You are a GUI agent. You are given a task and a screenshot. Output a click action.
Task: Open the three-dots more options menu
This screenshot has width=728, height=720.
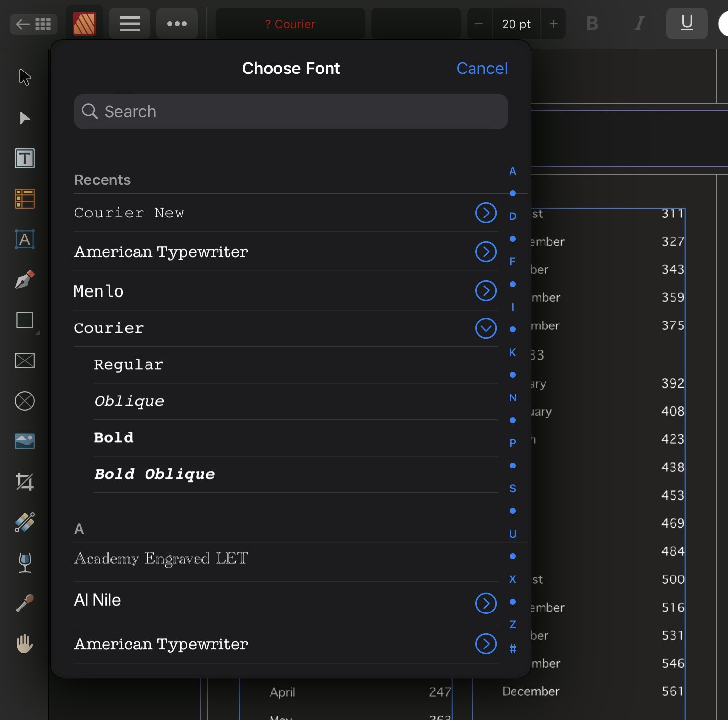tap(177, 24)
